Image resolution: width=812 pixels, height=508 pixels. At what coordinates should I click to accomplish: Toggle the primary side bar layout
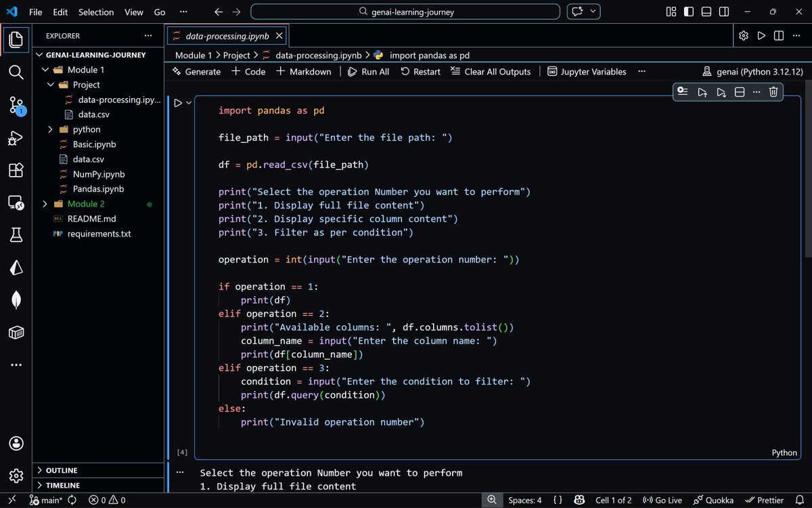click(689, 12)
